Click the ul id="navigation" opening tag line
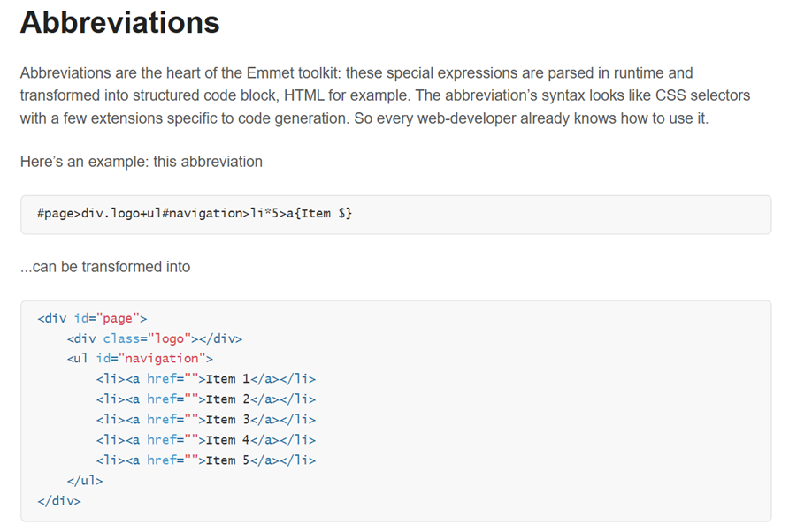The height and width of the screenshot is (532, 789). coord(140,359)
